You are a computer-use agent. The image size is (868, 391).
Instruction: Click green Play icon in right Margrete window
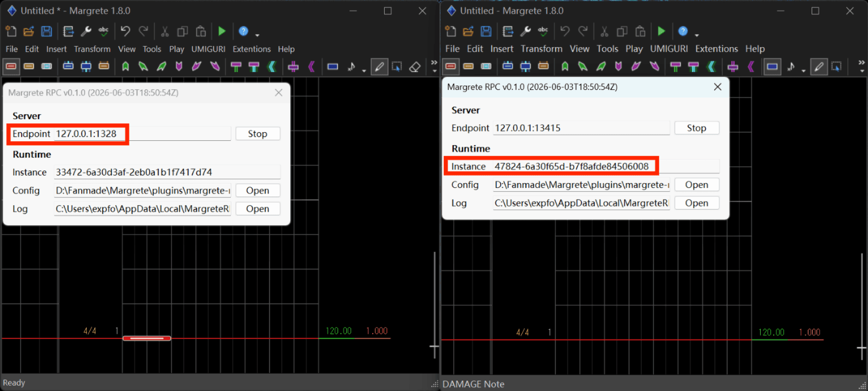(661, 31)
